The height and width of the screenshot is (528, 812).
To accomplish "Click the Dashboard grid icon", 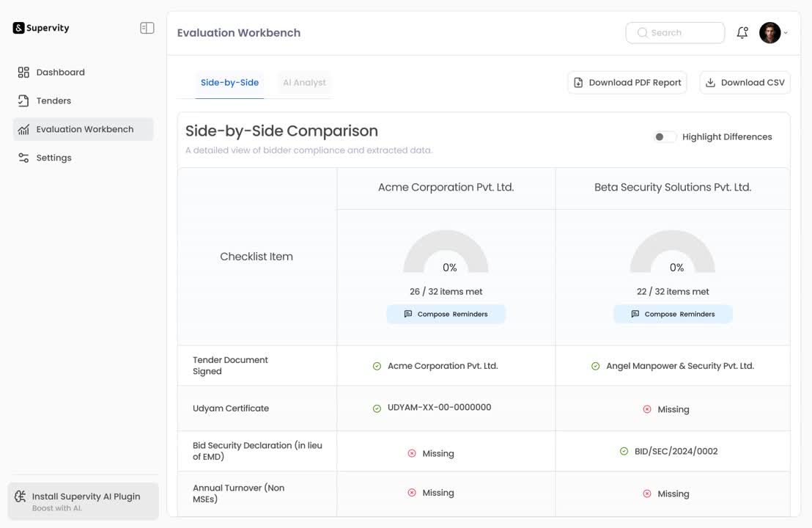I will click(x=23, y=72).
